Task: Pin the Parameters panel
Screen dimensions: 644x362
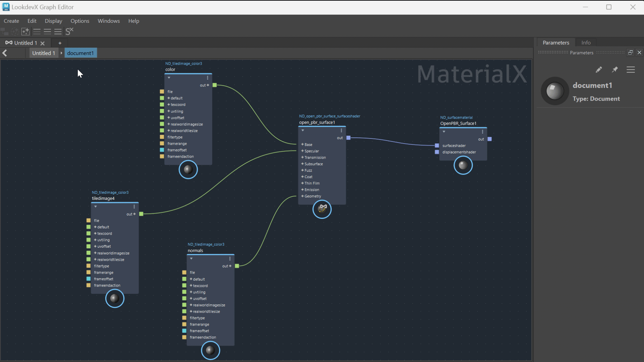Action: tap(615, 70)
